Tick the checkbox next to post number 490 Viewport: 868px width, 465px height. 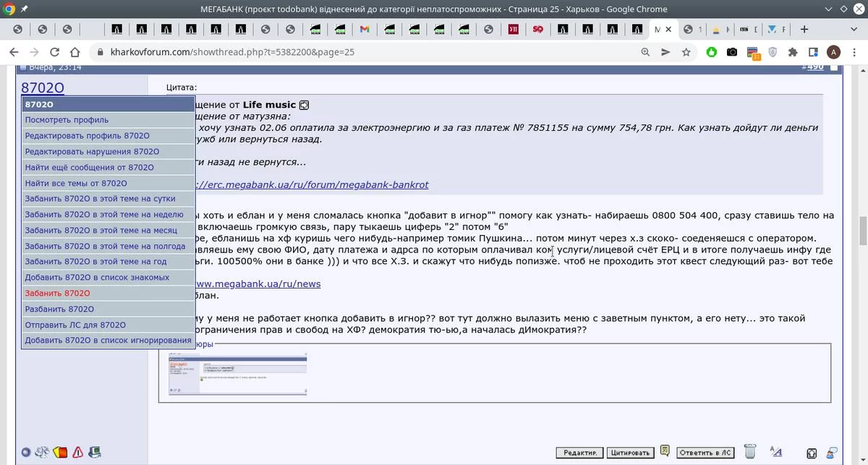point(834,67)
